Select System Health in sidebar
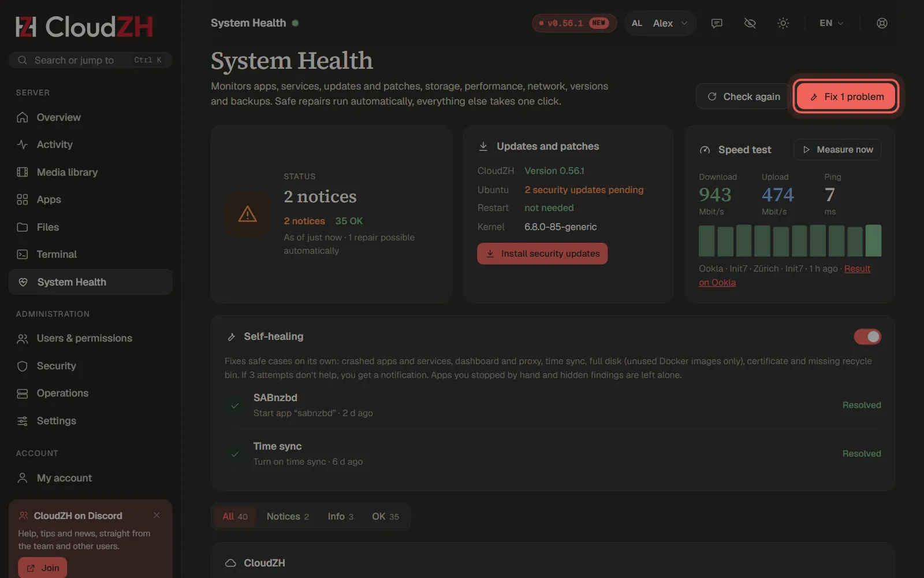The width and height of the screenshot is (924, 578). coord(91,282)
